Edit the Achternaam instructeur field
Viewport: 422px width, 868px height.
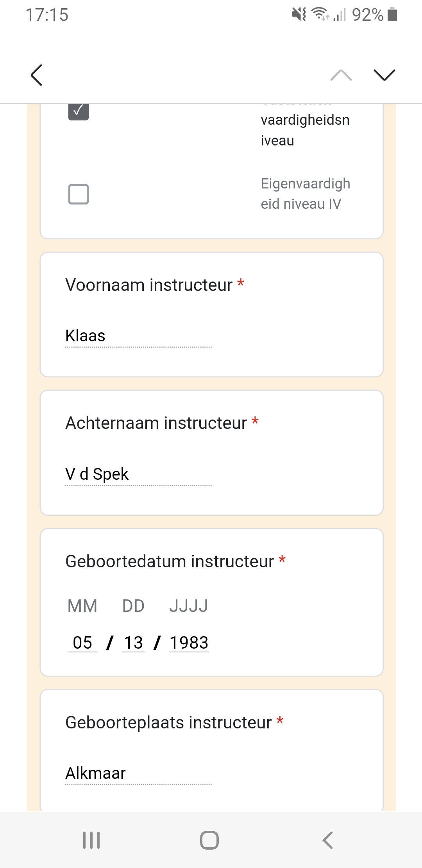point(138,474)
